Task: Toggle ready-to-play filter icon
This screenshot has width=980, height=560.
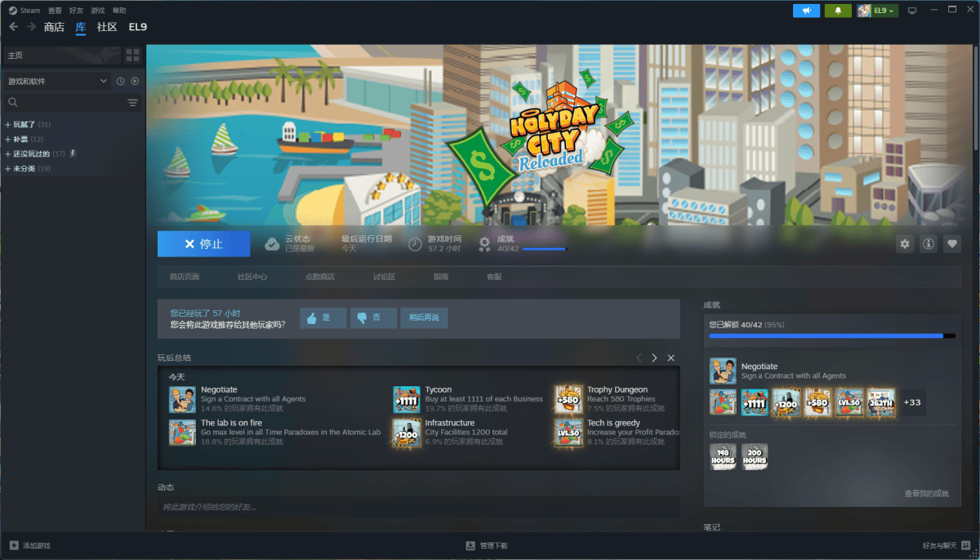Action: coord(135,82)
